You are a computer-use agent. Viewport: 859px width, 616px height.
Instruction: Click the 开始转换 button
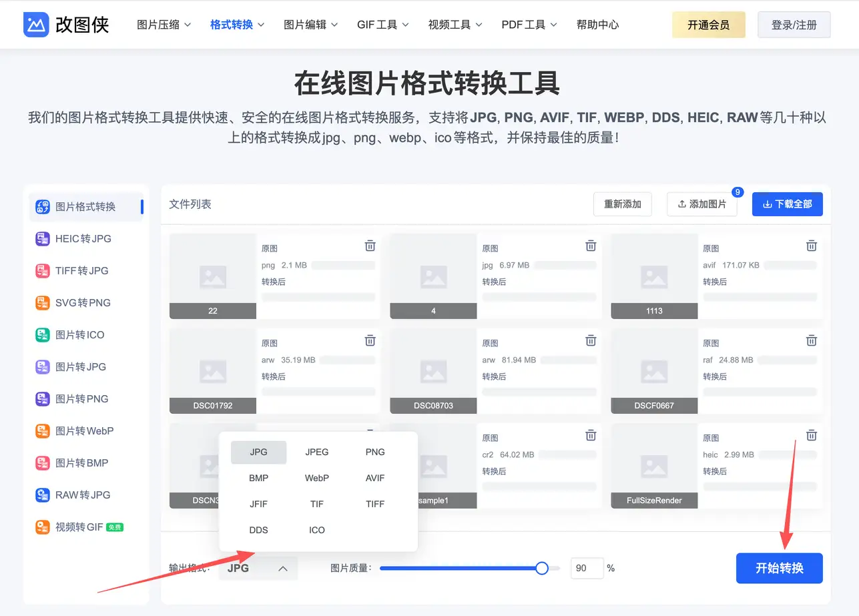point(779,568)
